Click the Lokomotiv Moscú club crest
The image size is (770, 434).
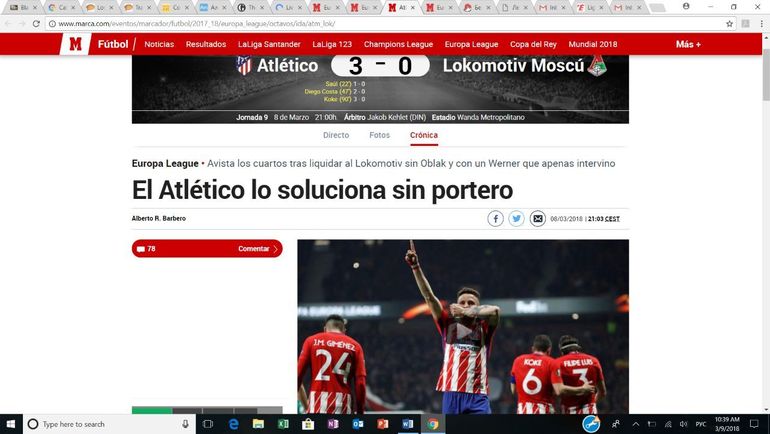(597, 66)
